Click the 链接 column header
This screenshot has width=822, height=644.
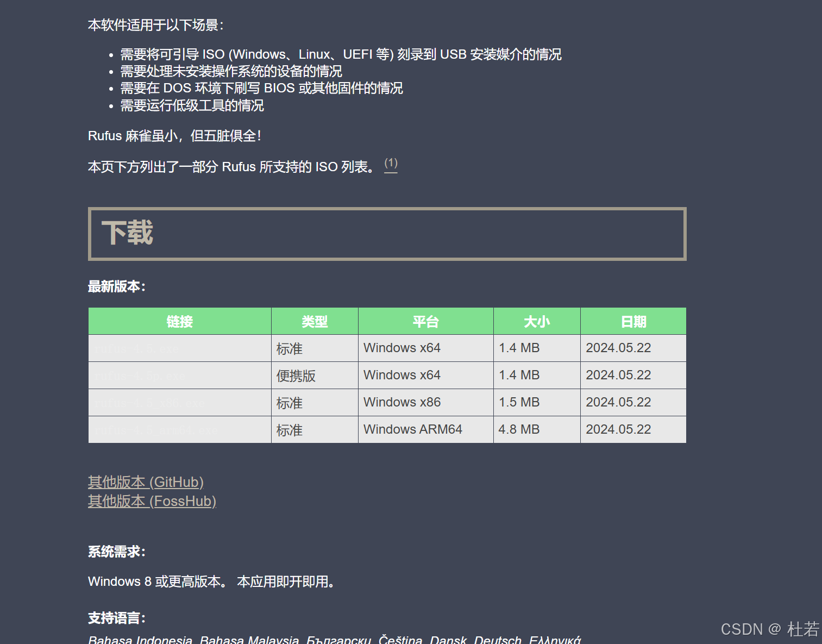tap(180, 321)
